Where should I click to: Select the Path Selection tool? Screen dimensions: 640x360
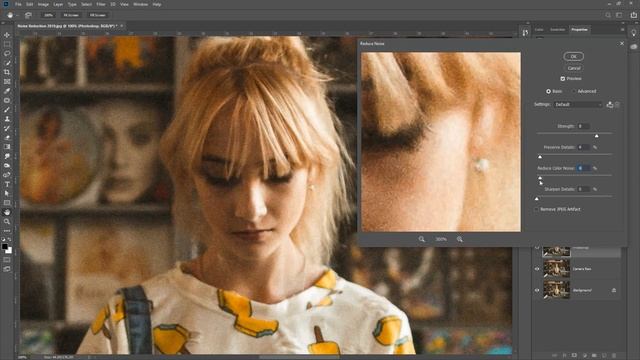pos(7,193)
